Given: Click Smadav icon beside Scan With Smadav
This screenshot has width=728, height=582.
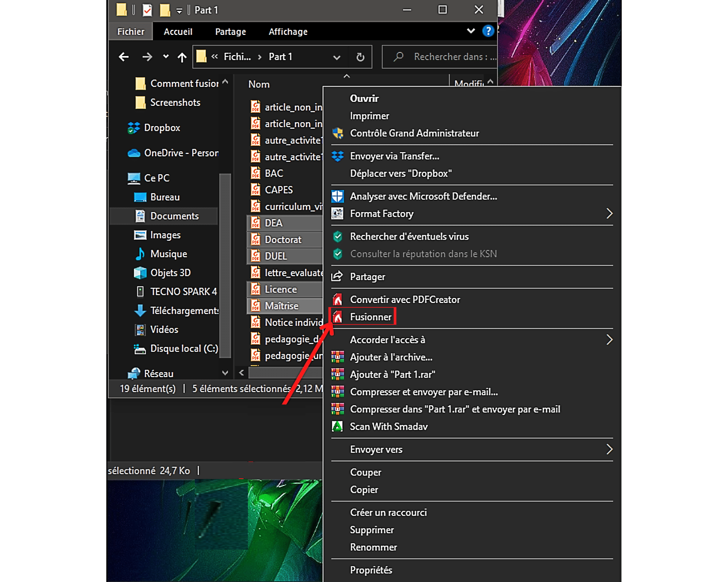Looking at the screenshot, I should click(337, 427).
